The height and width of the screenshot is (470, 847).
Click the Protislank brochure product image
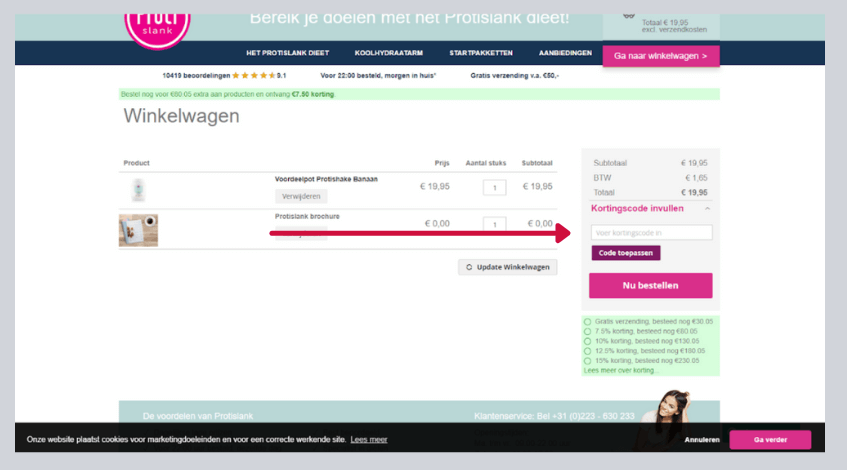coord(138,230)
